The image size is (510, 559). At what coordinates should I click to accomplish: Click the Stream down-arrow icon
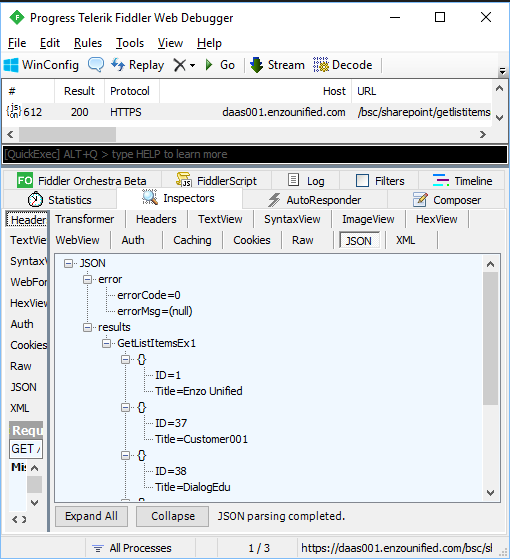point(256,65)
